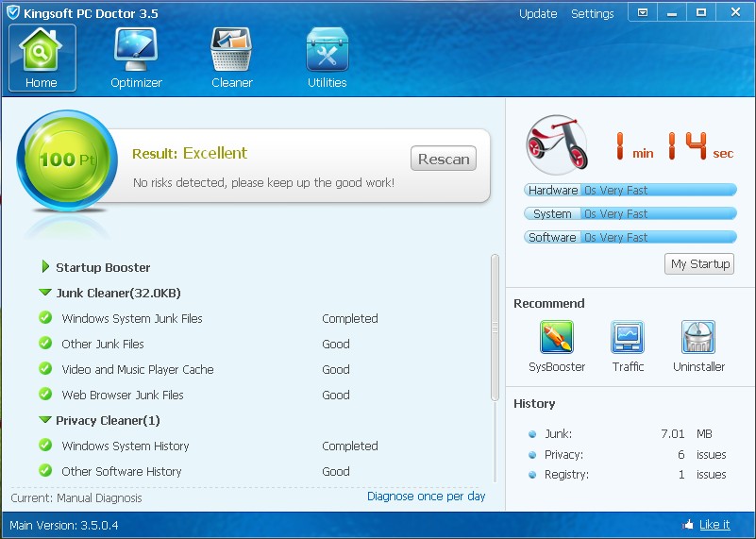Open the Utilities tab
Viewport: 756px width, 539px height.
[x=327, y=58]
